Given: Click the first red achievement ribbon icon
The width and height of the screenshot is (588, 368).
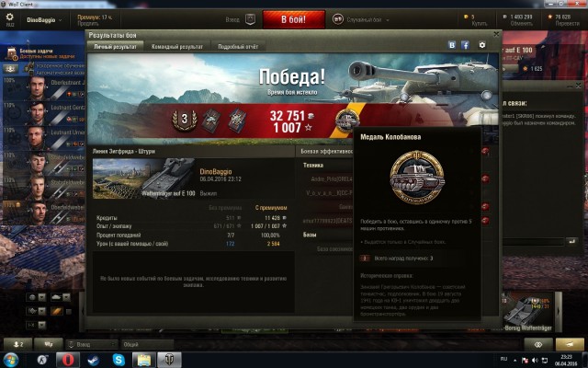Looking at the screenshot, I should click(211, 121).
